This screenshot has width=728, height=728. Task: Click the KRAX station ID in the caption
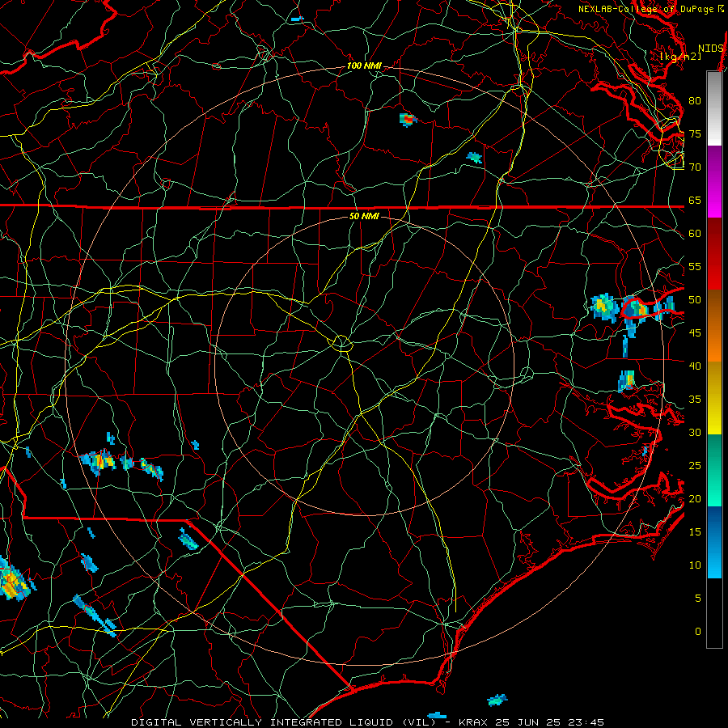coord(473,722)
